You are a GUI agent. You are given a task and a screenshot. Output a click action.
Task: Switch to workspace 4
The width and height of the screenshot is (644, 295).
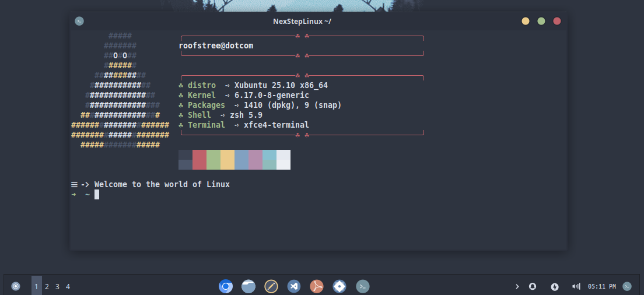pyautogui.click(x=68, y=286)
